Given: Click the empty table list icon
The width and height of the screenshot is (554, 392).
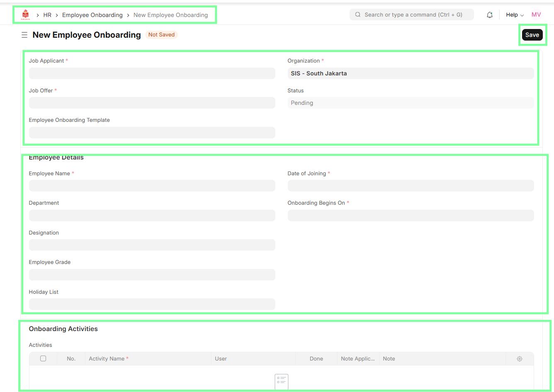Looking at the screenshot, I should point(281,381).
